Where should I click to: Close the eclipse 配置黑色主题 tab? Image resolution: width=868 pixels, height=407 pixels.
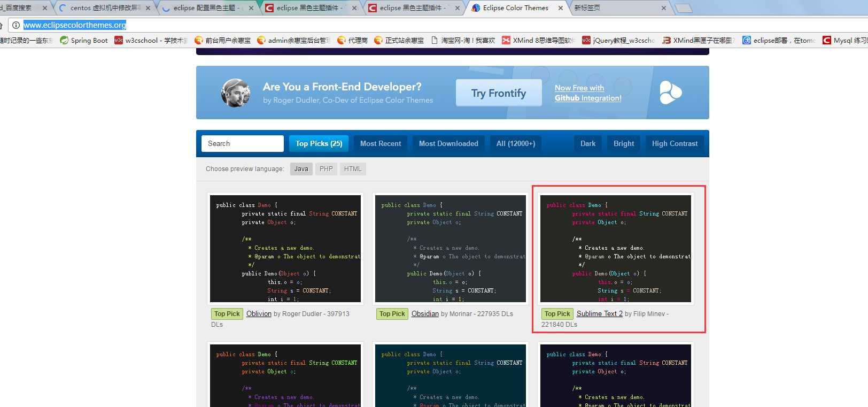click(251, 8)
